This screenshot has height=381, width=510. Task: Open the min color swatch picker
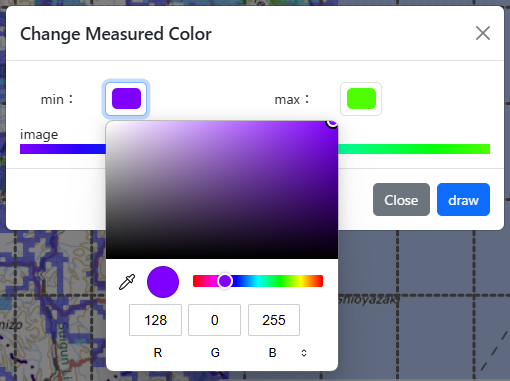(x=126, y=99)
